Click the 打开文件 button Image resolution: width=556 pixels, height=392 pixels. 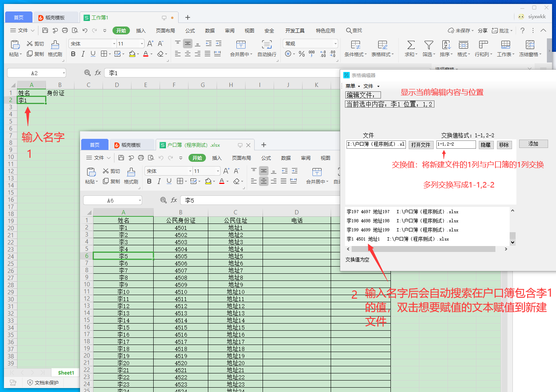[421, 145]
